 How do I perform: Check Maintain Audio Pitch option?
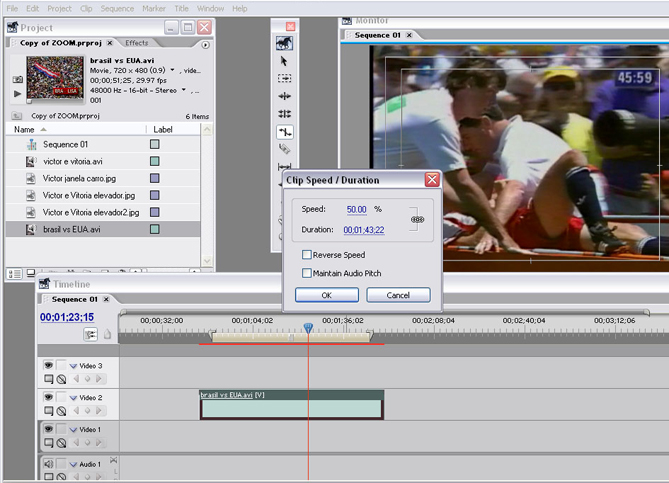click(x=307, y=273)
